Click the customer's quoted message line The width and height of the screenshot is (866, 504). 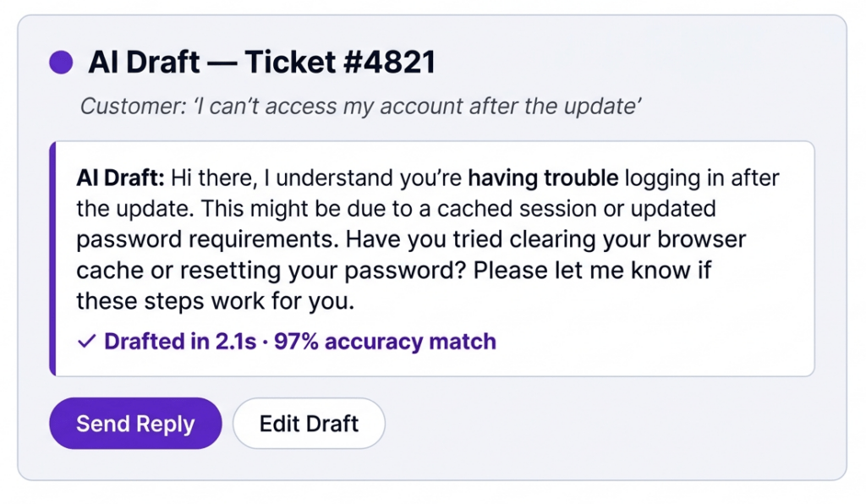[x=360, y=107]
